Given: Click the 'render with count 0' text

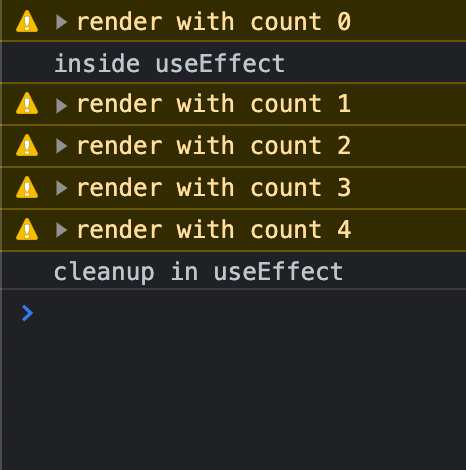Looking at the screenshot, I should click(214, 22).
